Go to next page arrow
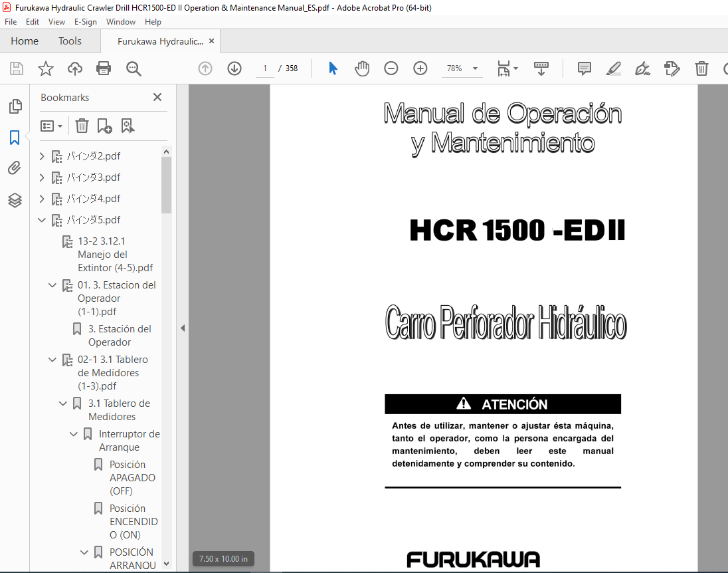Image resolution: width=728 pixels, height=573 pixels. pyautogui.click(x=234, y=68)
